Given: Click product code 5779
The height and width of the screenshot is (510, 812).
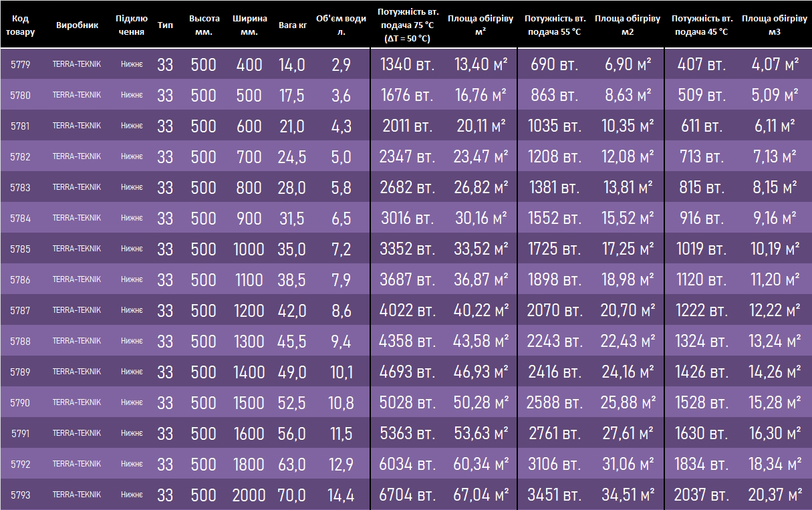Looking at the screenshot, I should point(20,65).
